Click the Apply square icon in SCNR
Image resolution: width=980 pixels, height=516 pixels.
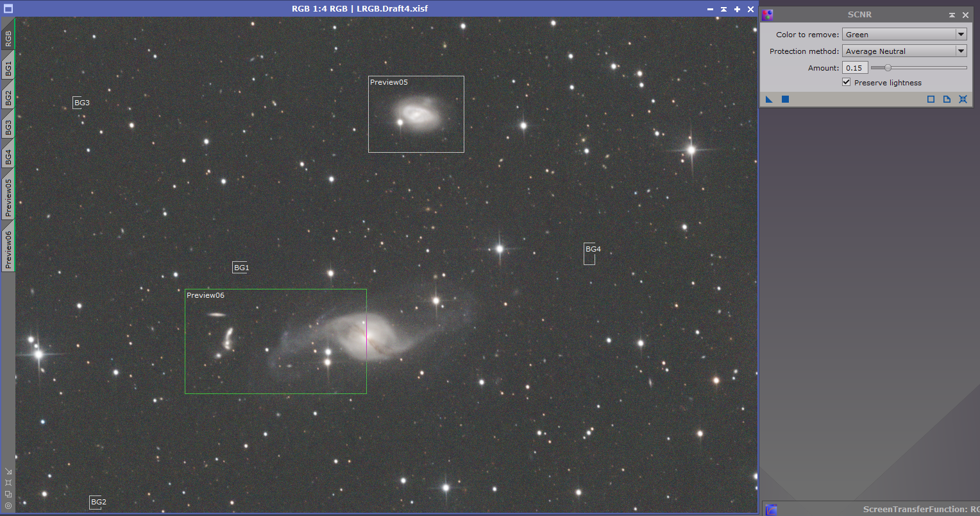point(785,99)
